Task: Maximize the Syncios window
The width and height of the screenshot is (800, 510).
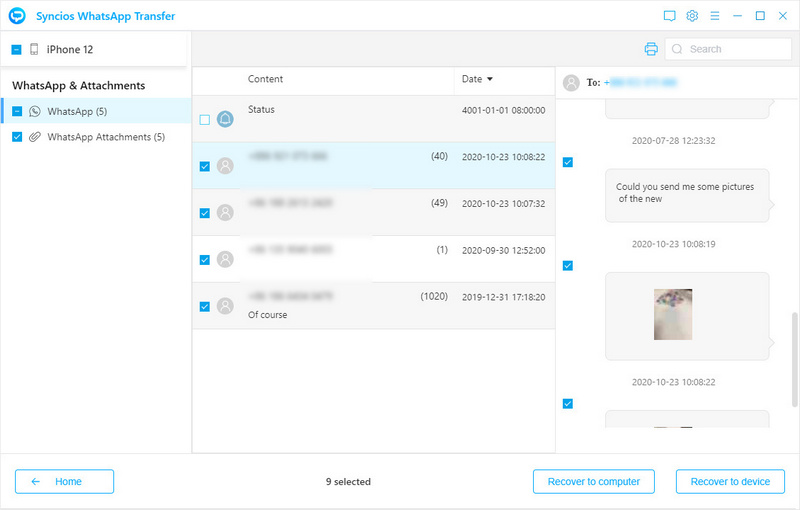Action: coord(760,16)
